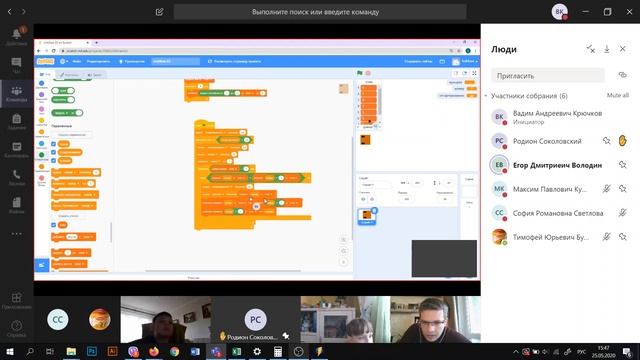Image resolution: width=640 pixels, height=360 pixels.
Task: Select the Events (События) block category
Action: point(41,122)
